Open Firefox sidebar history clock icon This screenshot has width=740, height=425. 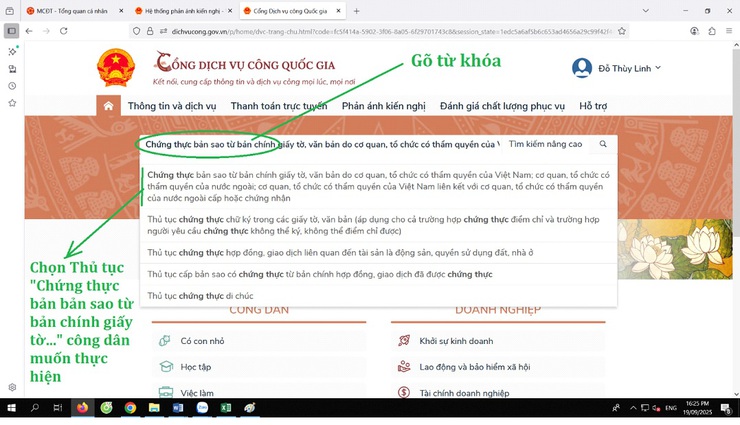[12, 86]
